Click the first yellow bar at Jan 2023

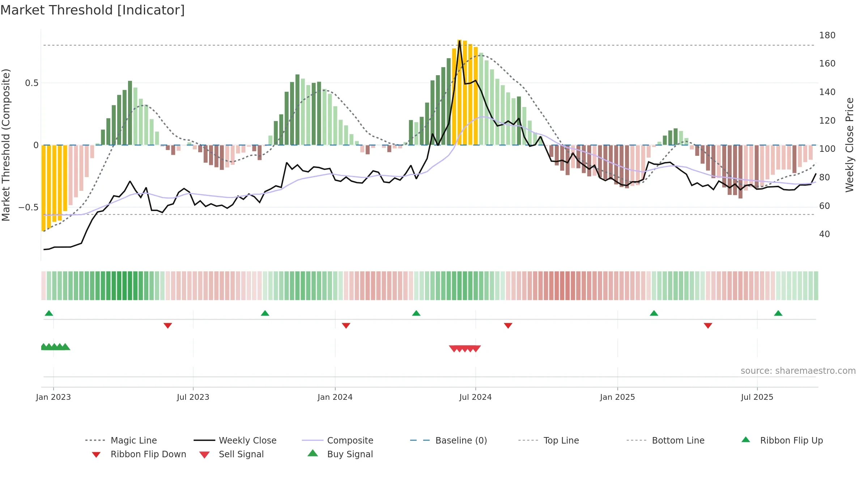pos(43,188)
